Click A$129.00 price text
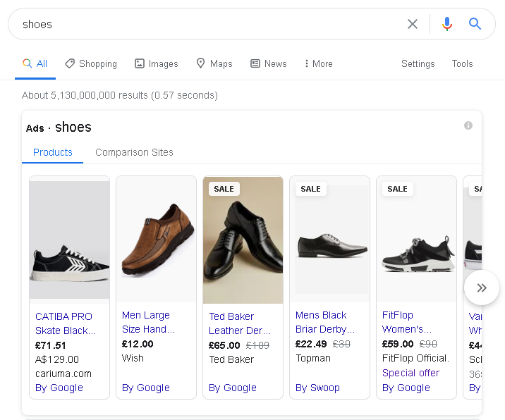The height and width of the screenshot is (420, 505). 56,359
